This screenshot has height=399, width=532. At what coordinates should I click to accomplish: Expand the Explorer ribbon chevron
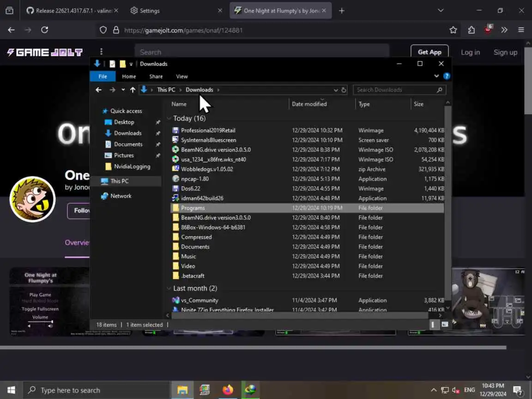[x=436, y=76]
